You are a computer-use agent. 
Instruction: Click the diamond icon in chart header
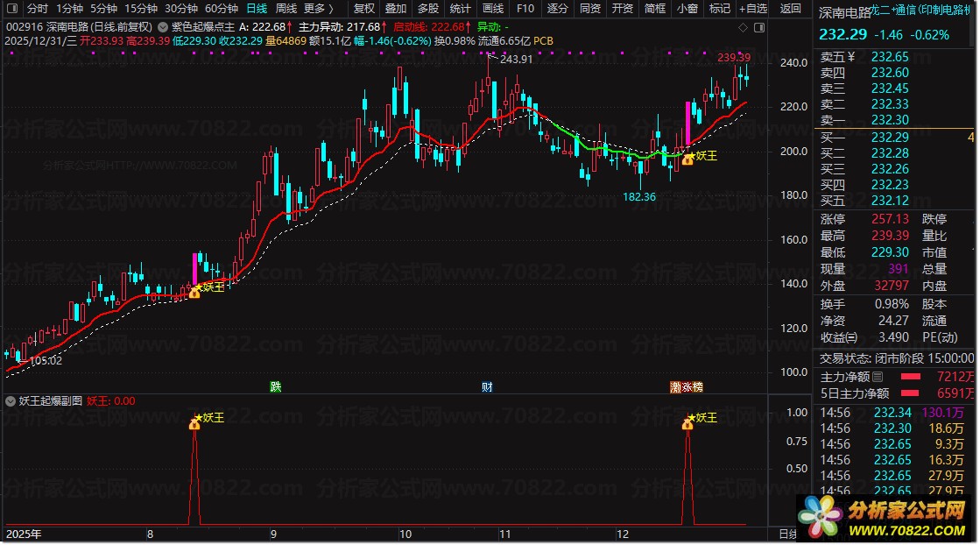coord(744,27)
